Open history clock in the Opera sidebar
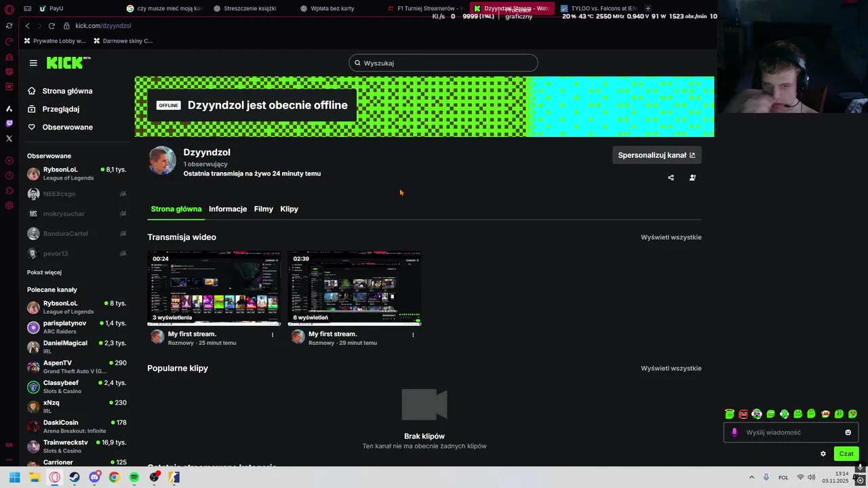This screenshot has height=488, width=868. pos(9,176)
